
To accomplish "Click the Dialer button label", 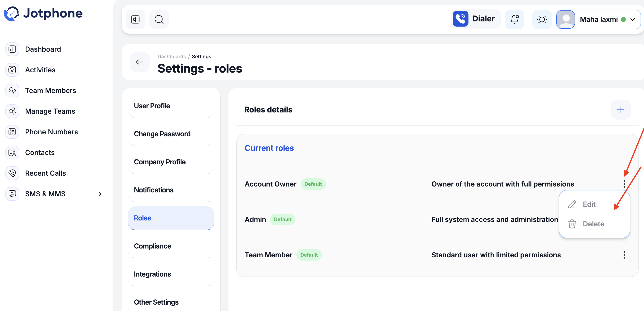I will pos(483,19).
